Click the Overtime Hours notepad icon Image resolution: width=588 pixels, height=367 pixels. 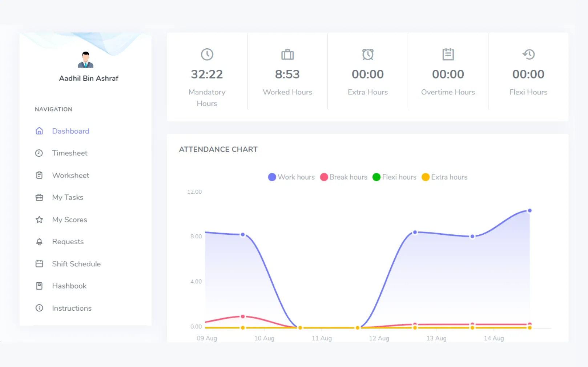pos(448,55)
